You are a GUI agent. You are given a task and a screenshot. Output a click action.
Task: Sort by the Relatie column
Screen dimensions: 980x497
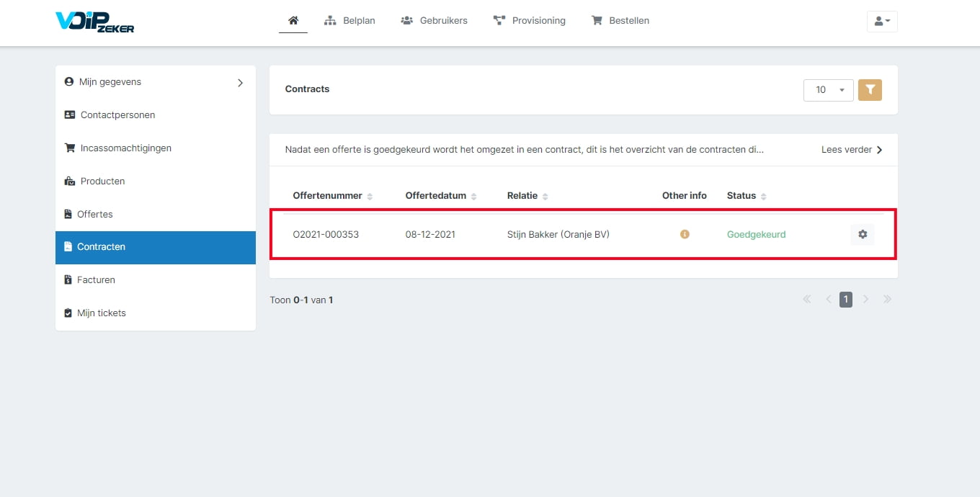pos(528,196)
